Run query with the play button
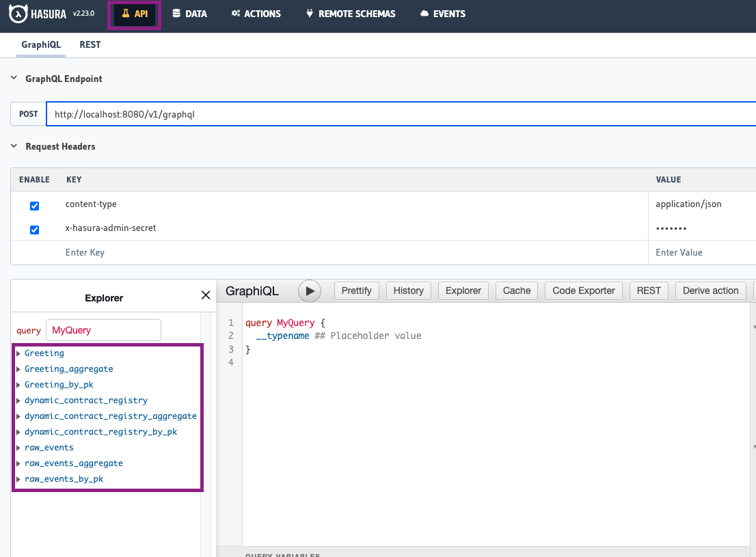756x557 pixels. coord(310,291)
